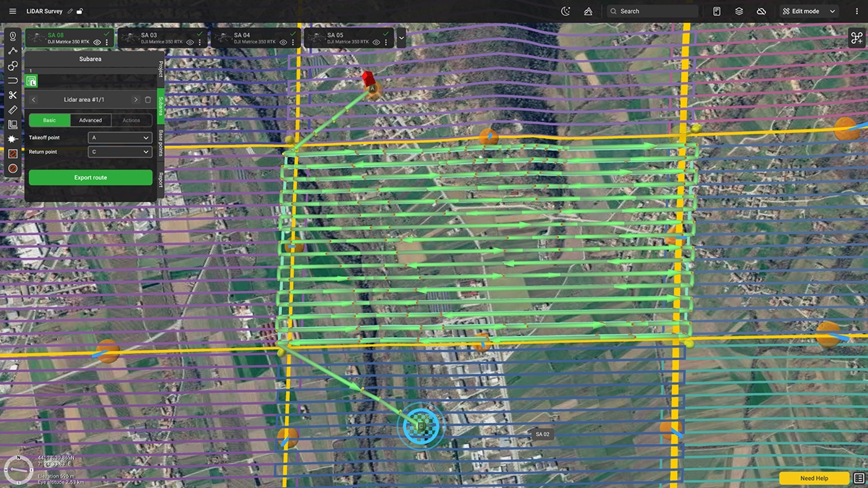
Task: Open the SA 04 three-dot menu
Action: pyautogui.click(x=293, y=43)
